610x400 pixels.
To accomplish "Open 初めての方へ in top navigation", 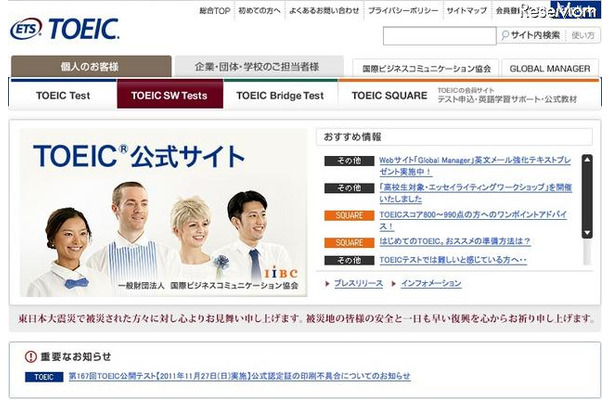I will (259, 11).
